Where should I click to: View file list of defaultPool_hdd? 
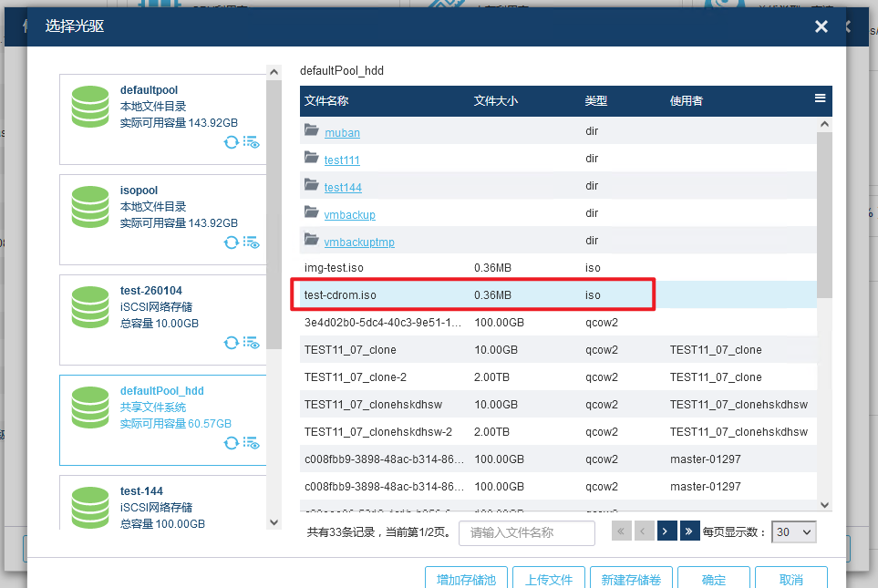[251, 443]
